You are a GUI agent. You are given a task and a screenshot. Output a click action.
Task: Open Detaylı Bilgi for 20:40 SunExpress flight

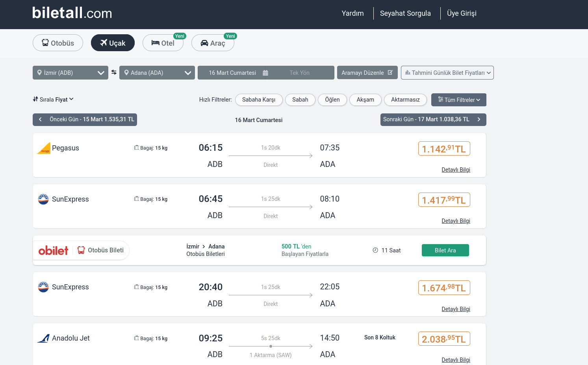pos(456,309)
